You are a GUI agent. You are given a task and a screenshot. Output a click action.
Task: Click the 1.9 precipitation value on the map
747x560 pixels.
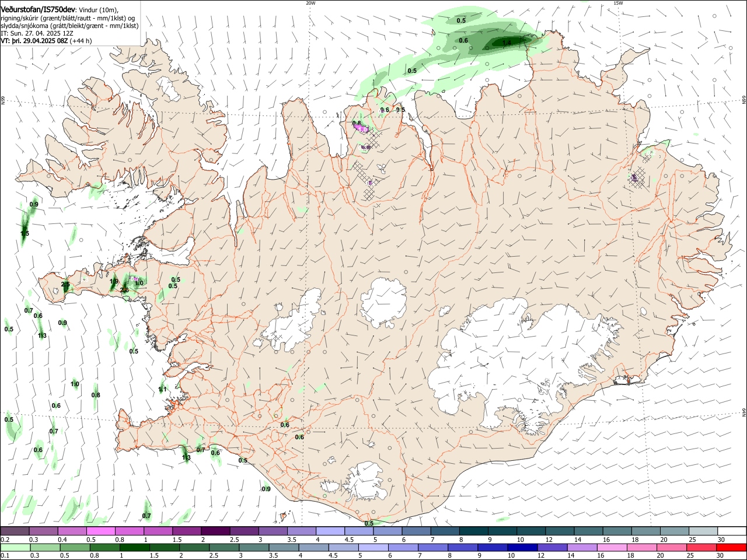point(114,281)
